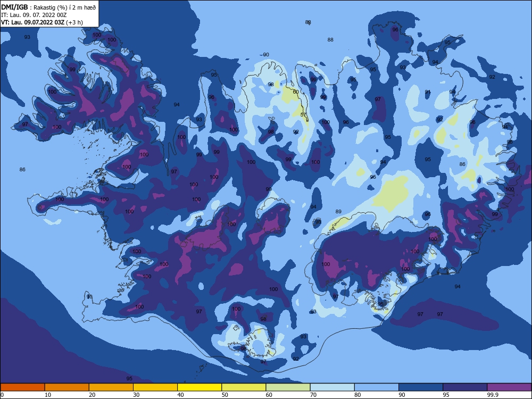Click the "89" humidity value on the map
532x399 pixels.
click(x=338, y=211)
